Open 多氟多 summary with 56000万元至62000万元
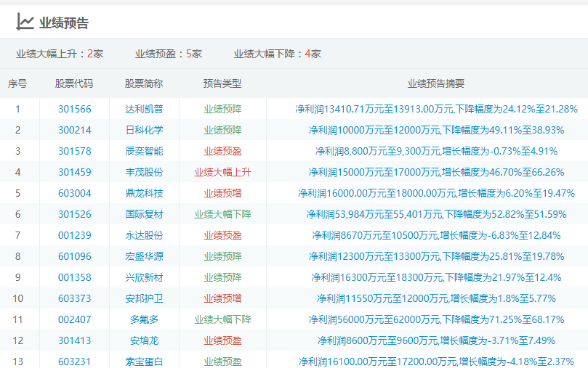Viewport: 588px width, 368px height. point(436,319)
